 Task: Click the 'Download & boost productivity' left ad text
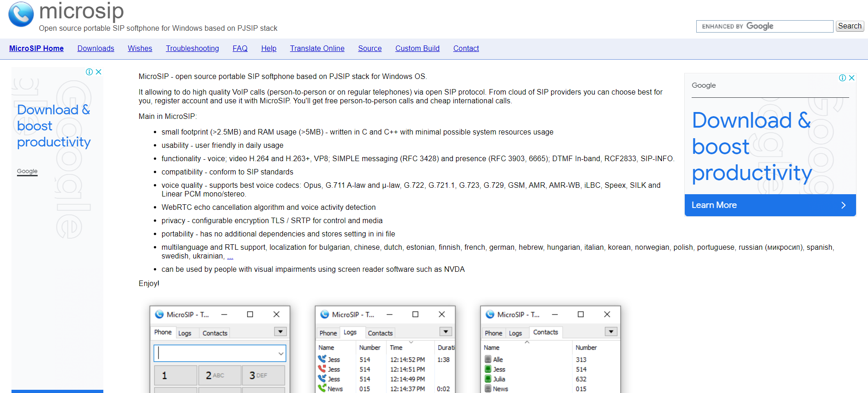pyautogui.click(x=54, y=126)
